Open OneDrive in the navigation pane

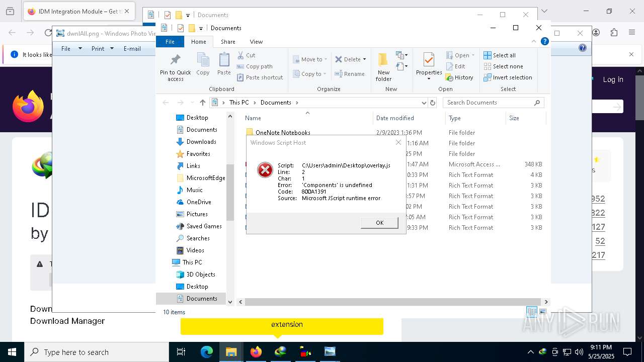tap(199, 202)
